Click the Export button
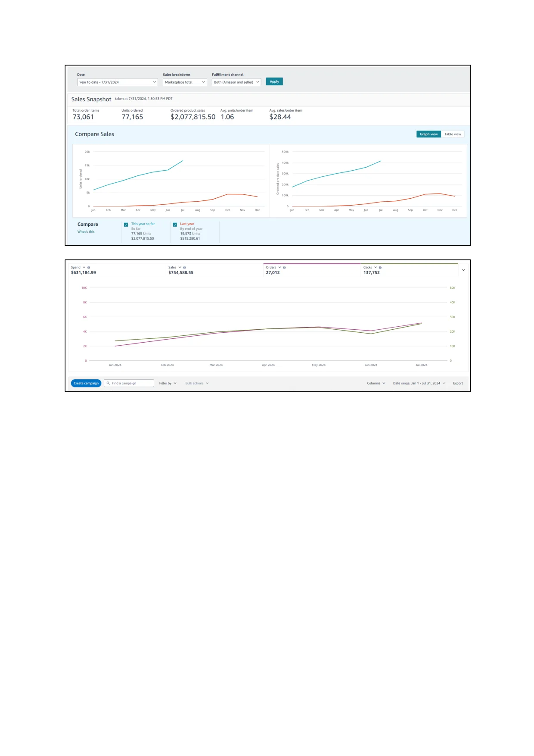This screenshot has width=534, height=756. click(x=458, y=383)
